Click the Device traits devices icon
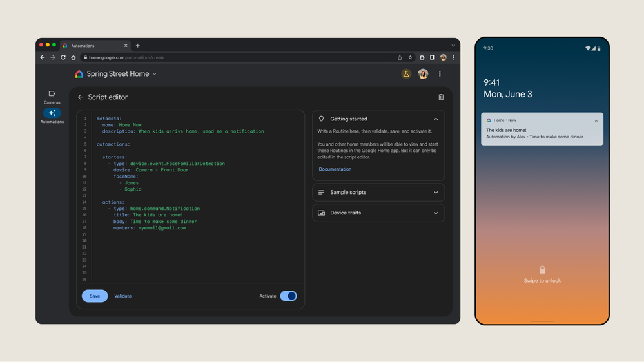This screenshot has width=644, height=362. click(x=321, y=213)
